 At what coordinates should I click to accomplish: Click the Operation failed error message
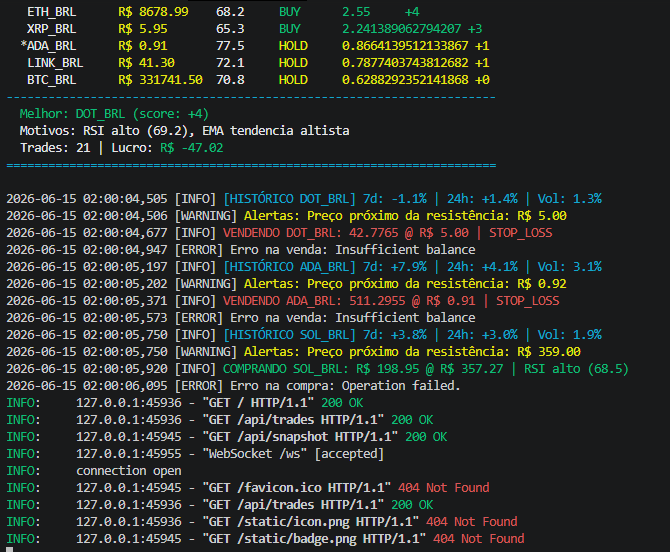(401, 386)
